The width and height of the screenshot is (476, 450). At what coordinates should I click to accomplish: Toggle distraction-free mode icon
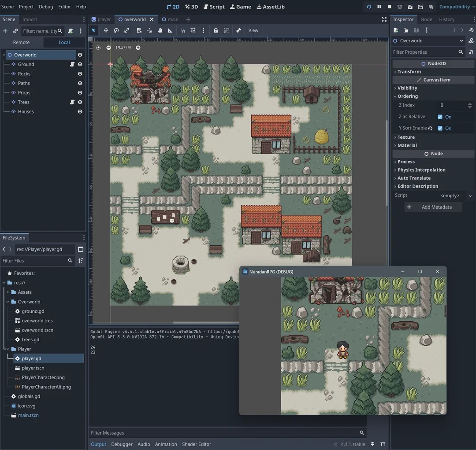[384, 19]
